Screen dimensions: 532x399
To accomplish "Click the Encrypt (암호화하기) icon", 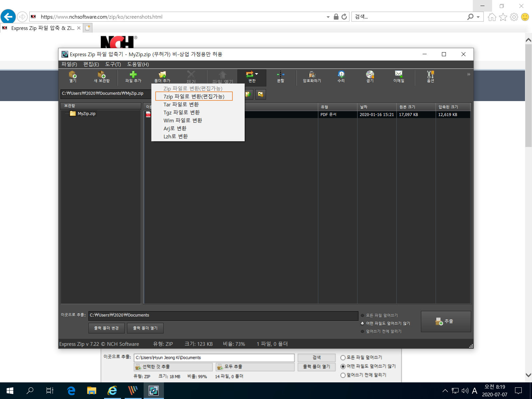I will point(312,76).
